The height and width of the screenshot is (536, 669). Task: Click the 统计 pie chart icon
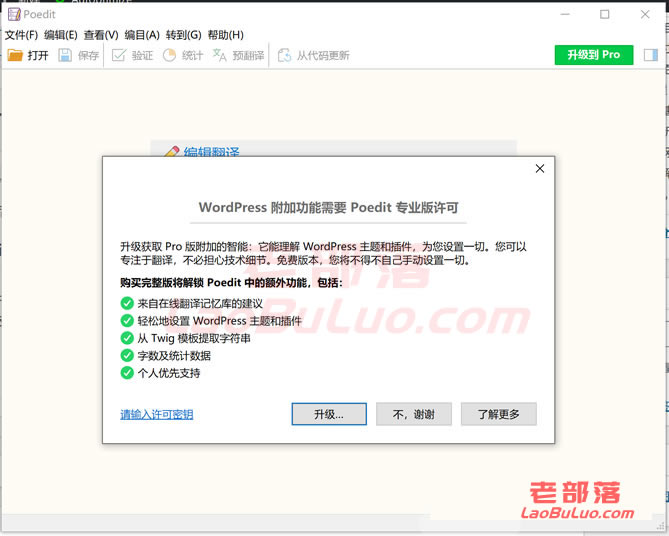[169, 55]
